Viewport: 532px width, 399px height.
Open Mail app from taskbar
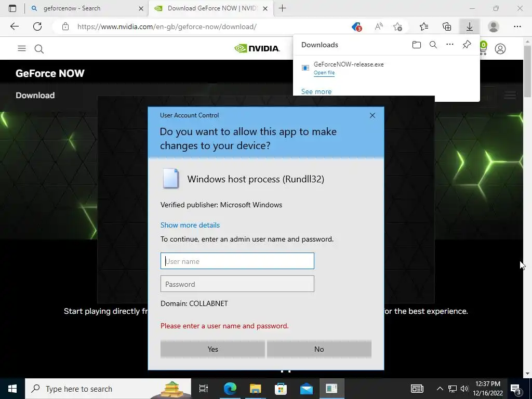tap(307, 389)
